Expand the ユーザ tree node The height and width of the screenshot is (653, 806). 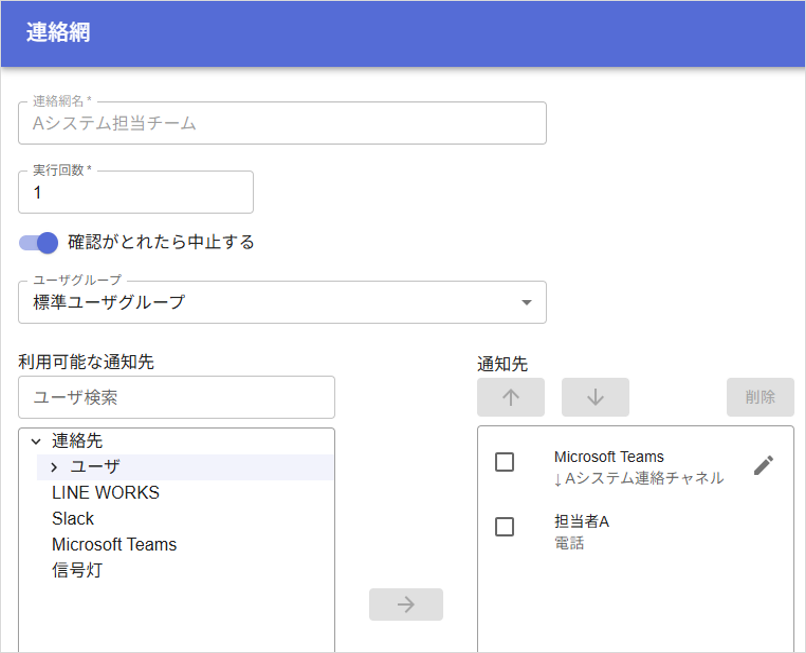point(54,467)
